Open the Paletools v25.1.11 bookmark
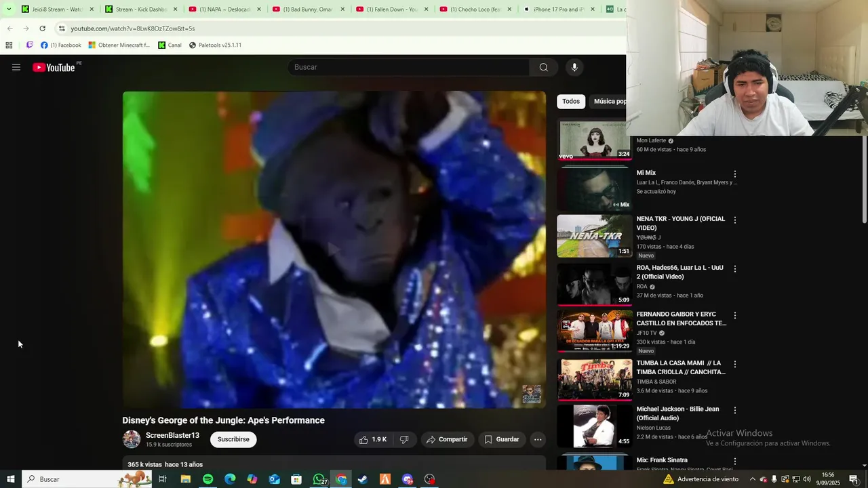 click(x=215, y=45)
